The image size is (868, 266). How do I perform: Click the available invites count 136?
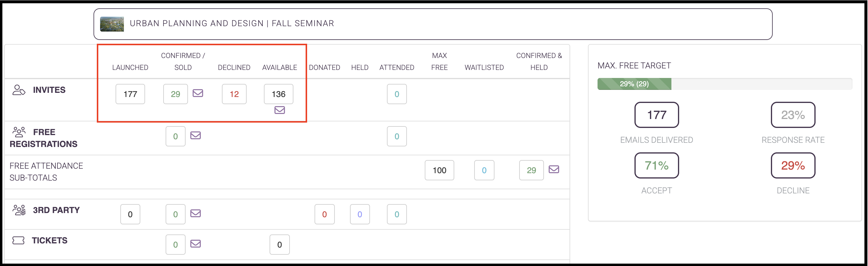tap(278, 94)
